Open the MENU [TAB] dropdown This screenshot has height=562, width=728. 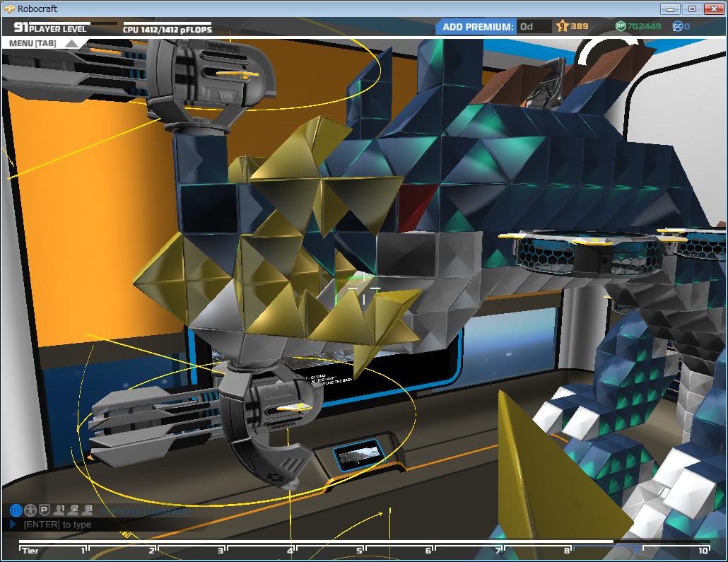pos(44,43)
